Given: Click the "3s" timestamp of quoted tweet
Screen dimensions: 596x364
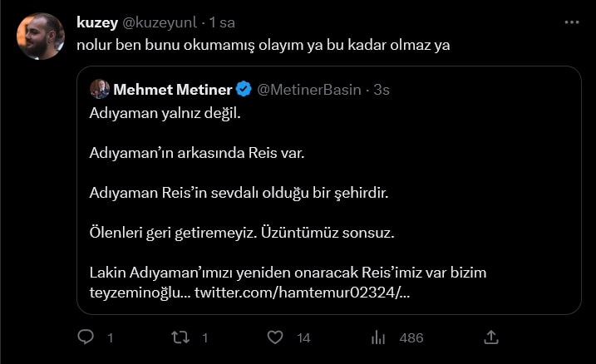Looking at the screenshot, I should point(382,89).
